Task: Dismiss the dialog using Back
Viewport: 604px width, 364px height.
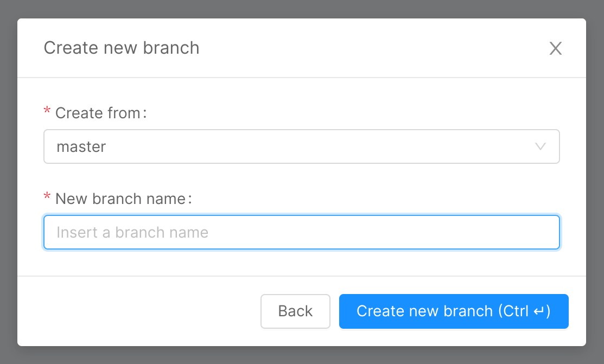Action: coord(295,311)
